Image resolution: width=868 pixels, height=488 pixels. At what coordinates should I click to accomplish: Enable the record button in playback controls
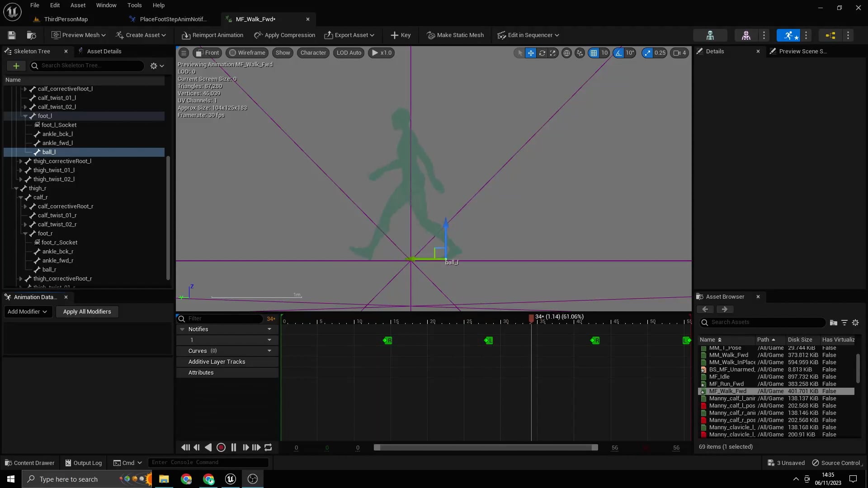coord(221,447)
